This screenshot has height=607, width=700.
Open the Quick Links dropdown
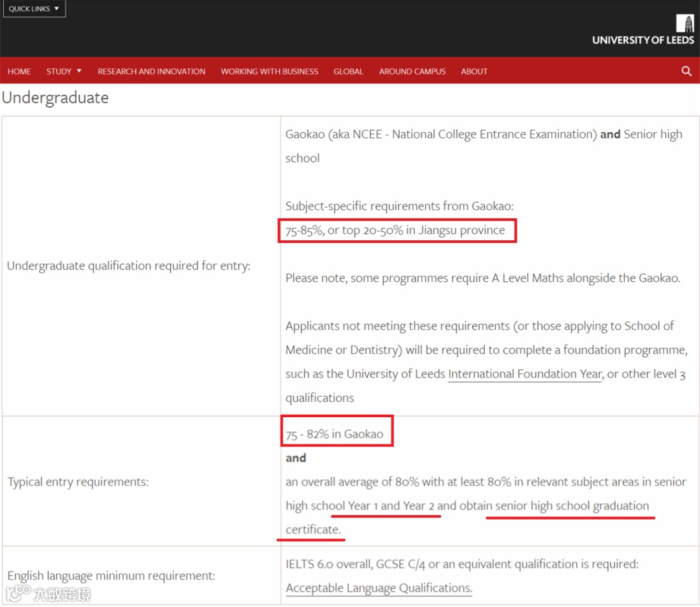[34, 8]
